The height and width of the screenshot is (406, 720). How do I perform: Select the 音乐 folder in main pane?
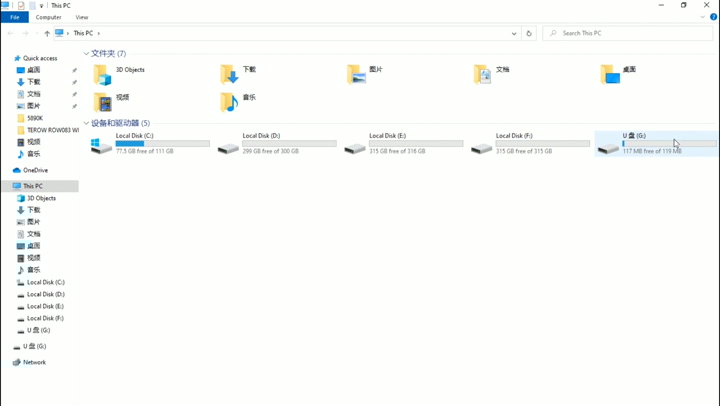[x=238, y=102]
